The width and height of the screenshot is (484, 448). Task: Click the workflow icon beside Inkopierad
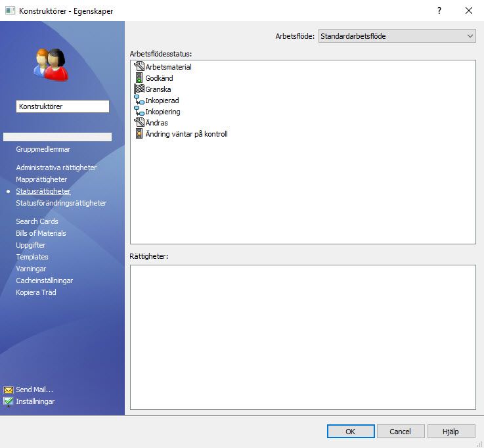point(139,100)
